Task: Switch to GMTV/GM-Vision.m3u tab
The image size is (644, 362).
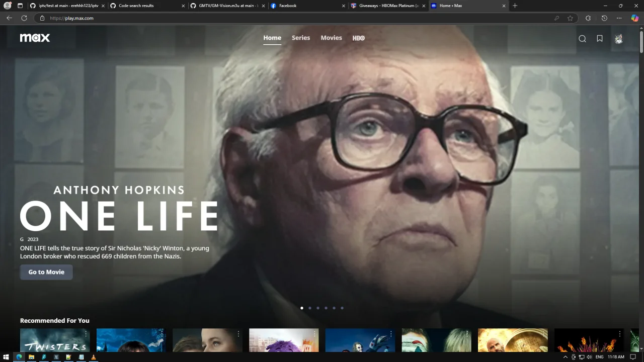Action: click(x=227, y=6)
